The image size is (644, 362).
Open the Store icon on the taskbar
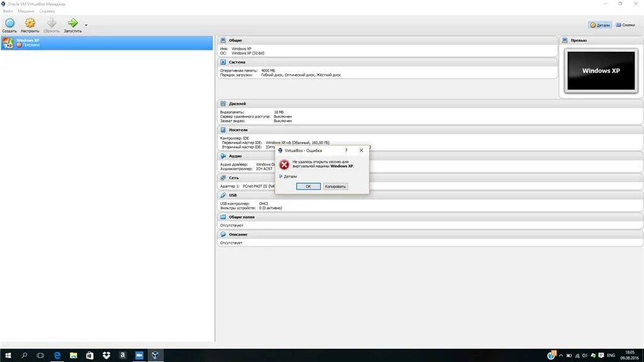[x=89, y=356]
